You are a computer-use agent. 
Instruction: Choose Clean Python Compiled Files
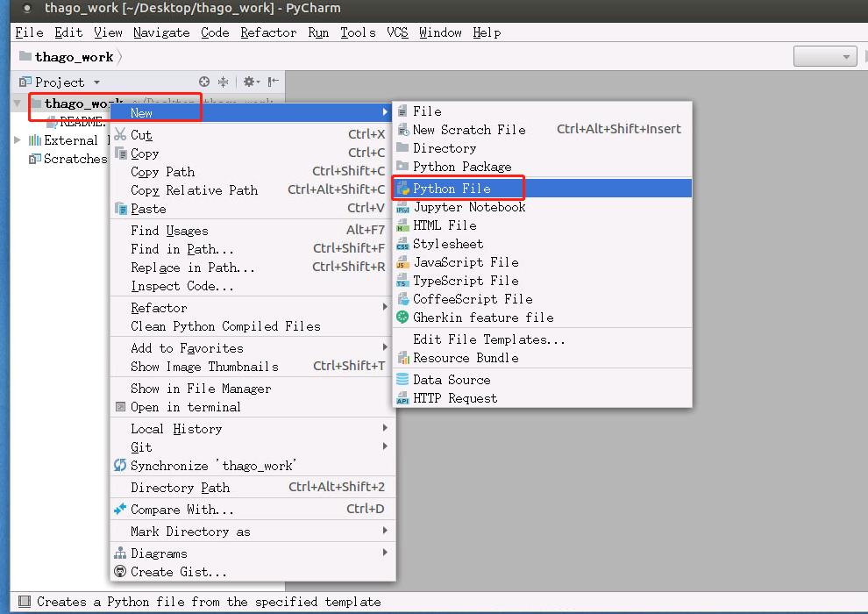coord(253,326)
